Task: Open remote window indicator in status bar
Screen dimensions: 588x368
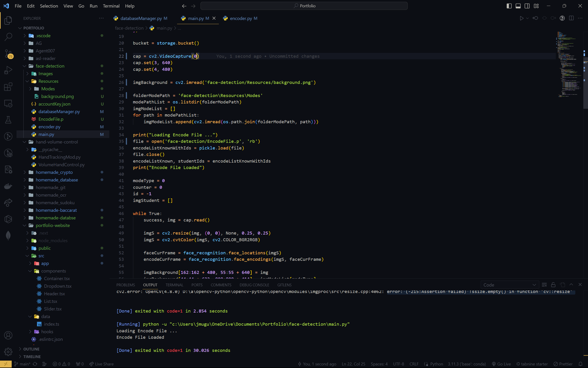Action: [6, 364]
